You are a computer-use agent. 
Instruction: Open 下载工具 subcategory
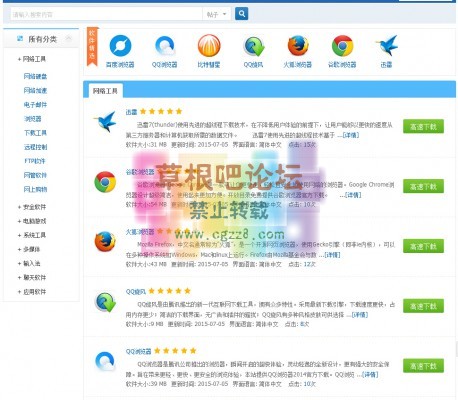point(35,133)
